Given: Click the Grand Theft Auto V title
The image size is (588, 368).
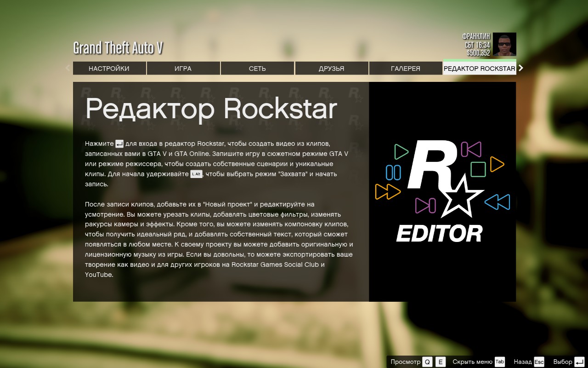Looking at the screenshot, I should coord(118,48).
